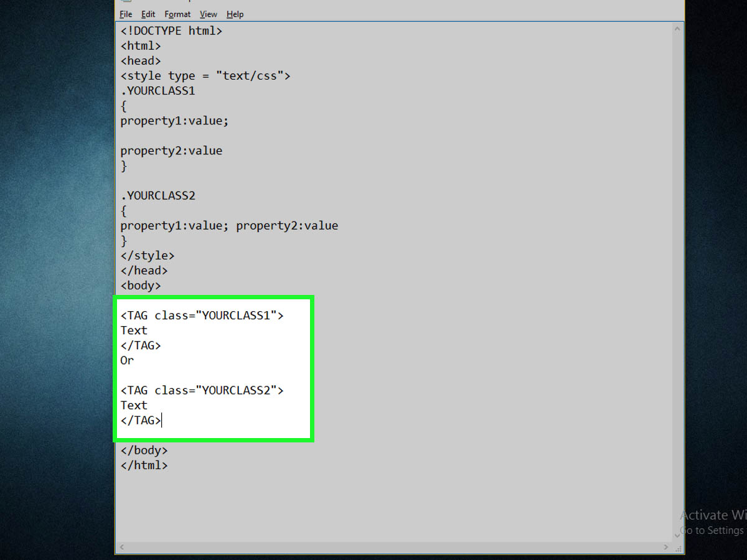The image size is (747, 560).
Task: Click the vertical scrollbar up arrow
Action: tap(678, 29)
